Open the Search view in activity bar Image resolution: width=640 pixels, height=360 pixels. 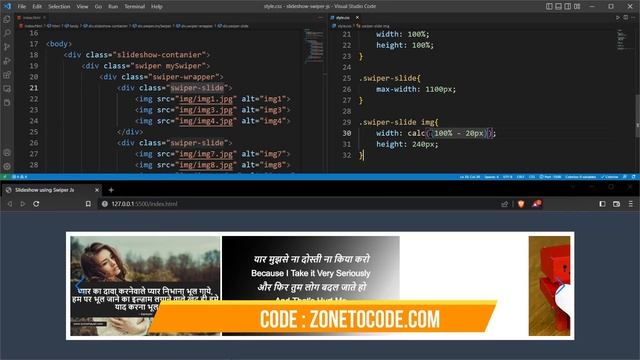pos(7,33)
